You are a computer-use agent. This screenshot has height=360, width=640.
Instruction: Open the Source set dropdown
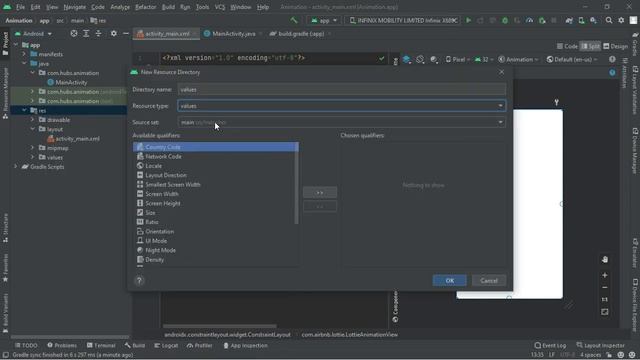click(x=342, y=122)
